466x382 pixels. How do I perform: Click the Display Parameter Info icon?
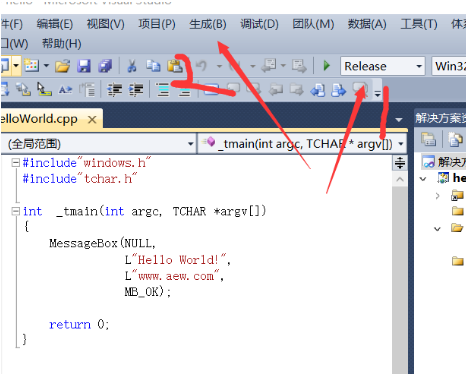pyautogui.click(x=22, y=90)
